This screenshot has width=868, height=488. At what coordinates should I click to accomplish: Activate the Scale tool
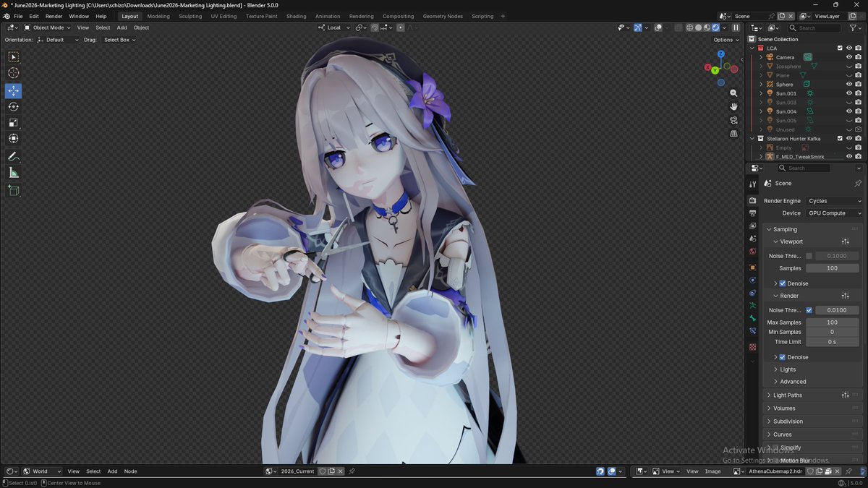click(13, 123)
